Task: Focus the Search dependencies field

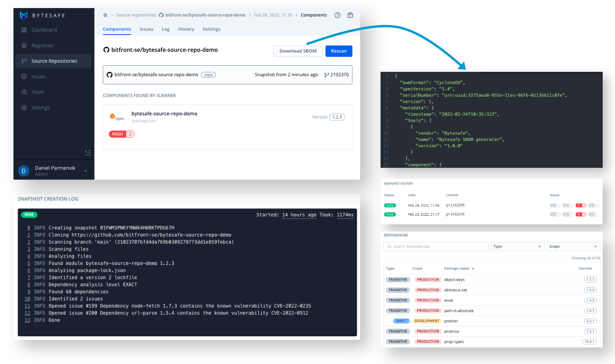Action: pos(436,247)
